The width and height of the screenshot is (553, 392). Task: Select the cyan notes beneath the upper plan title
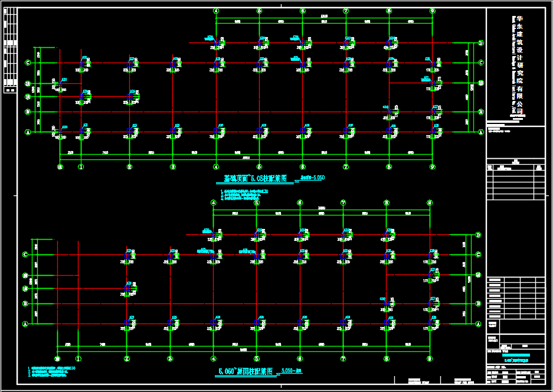244,195
